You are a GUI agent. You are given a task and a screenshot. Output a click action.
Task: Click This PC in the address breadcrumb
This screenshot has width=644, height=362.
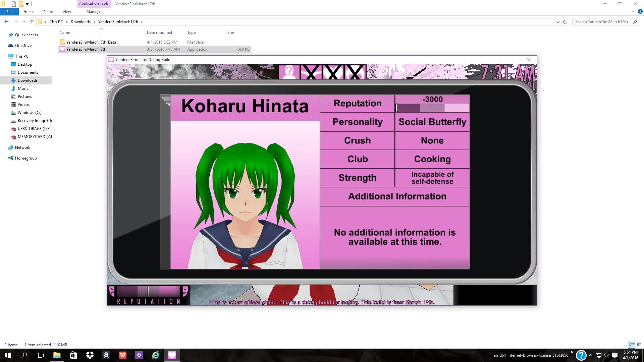pos(56,22)
